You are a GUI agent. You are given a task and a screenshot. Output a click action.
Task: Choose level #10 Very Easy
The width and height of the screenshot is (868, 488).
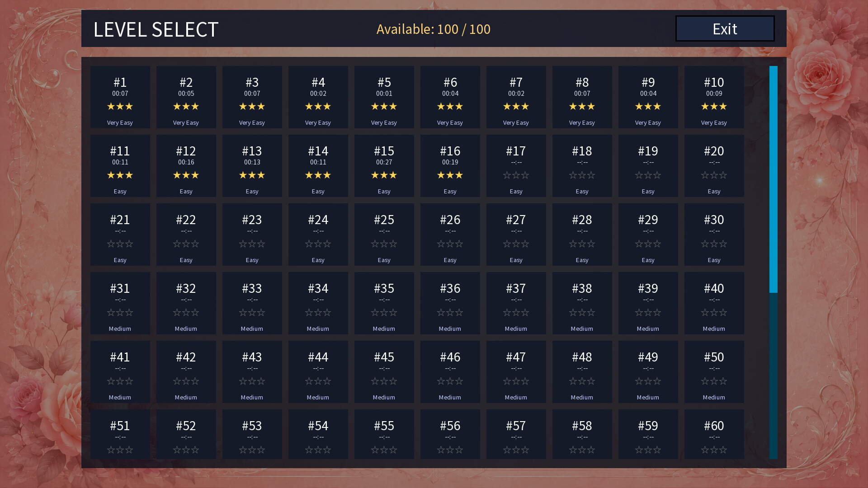pyautogui.click(x=714, y=97)
